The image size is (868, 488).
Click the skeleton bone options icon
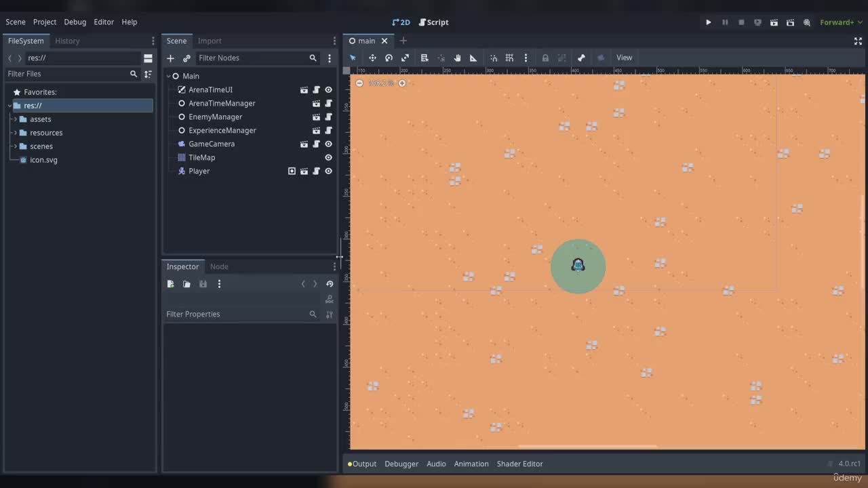(581, 58)
